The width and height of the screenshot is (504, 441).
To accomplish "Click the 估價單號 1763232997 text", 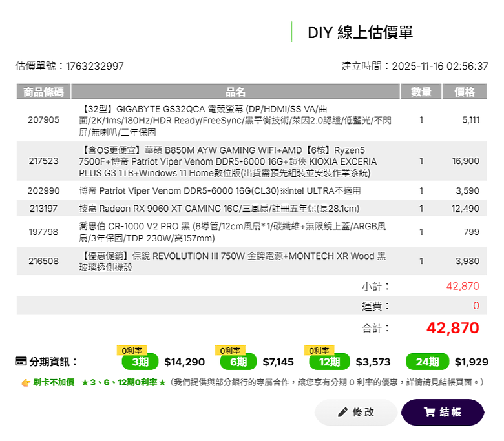I will pyautogui.click(x=69, y=66).
